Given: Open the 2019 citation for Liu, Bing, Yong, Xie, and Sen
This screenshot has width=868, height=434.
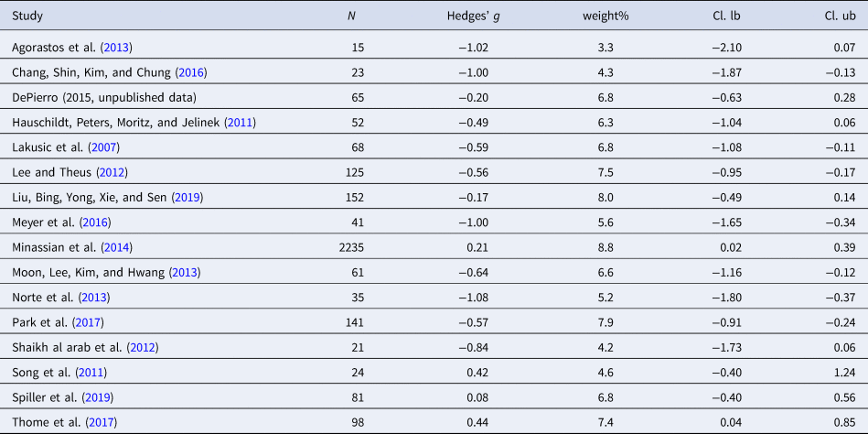Looking at the screenshot, I should [x=186, y=197].
